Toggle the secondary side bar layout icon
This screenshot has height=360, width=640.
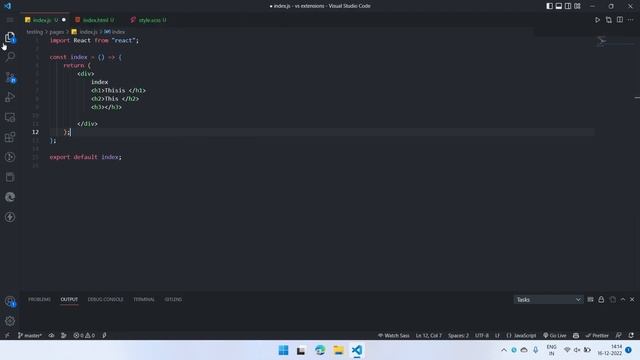568,6
